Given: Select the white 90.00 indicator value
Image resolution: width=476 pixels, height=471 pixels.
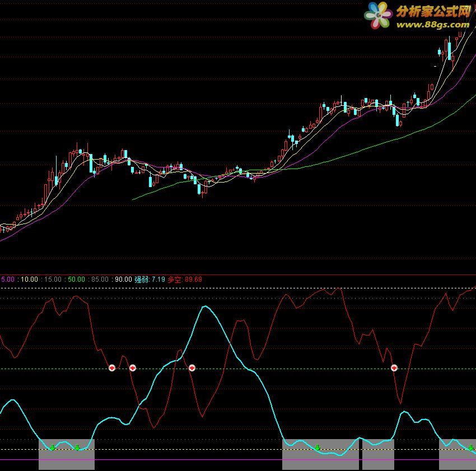Looking at the screenshot, I should pos(123,279).
